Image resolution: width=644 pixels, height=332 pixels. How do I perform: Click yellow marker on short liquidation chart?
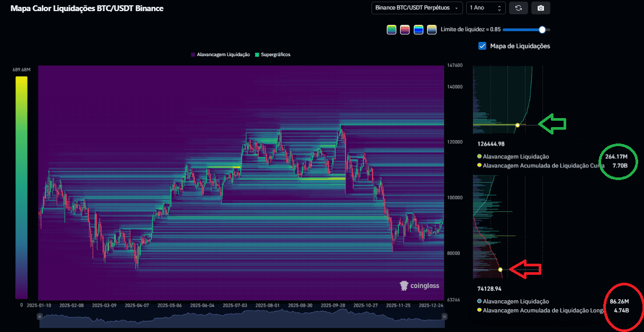coord(518,125)
